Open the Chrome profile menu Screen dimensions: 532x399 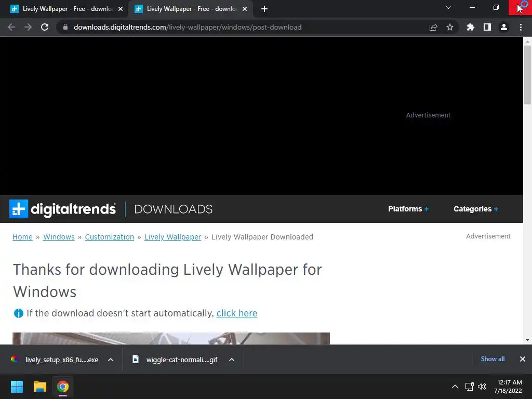point(504,27)
